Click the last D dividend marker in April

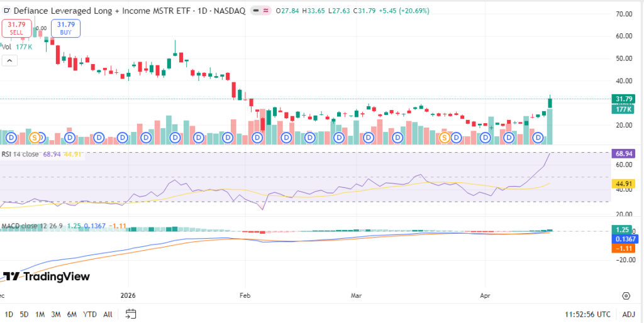click(538, 137)
